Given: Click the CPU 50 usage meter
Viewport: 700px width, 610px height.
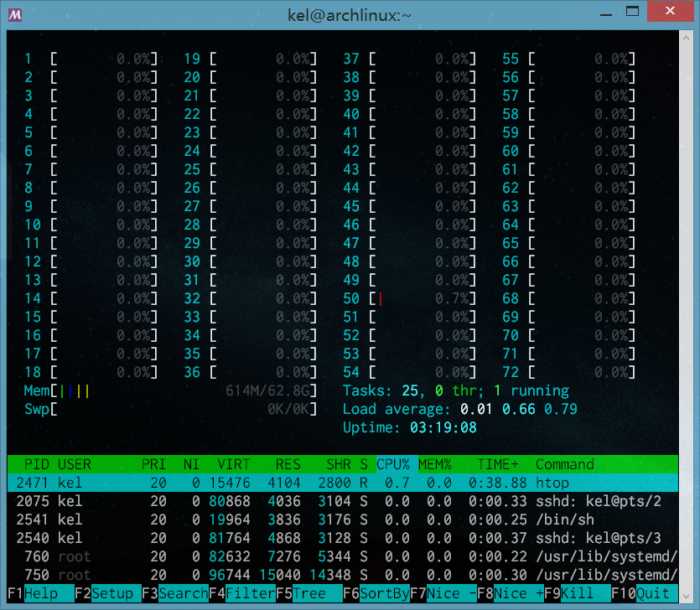Looking at the screenshot, I should (409, 298).
